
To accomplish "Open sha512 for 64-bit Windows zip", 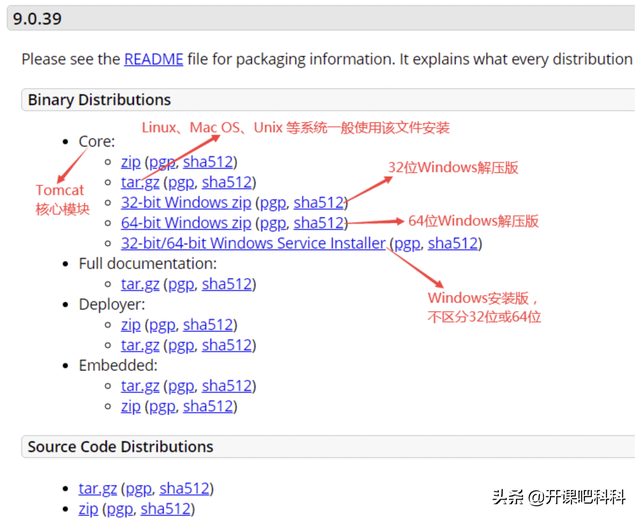I will [x=319, y=223].
